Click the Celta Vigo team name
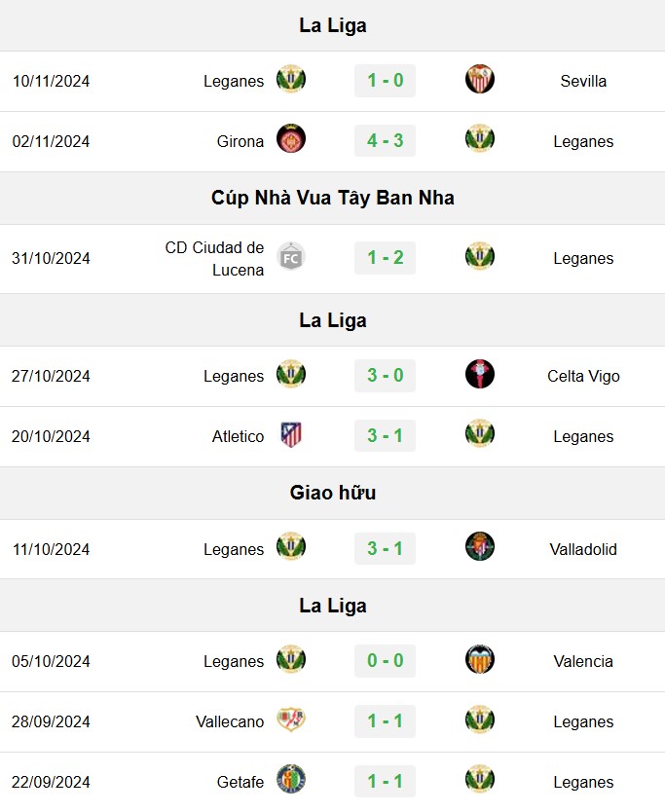 [x=583, y=376]
